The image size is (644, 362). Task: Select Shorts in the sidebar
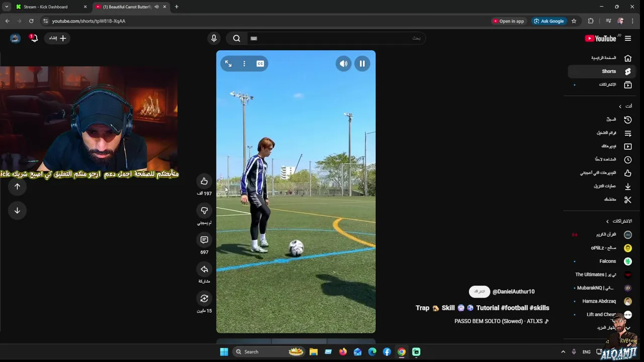click(602, 71)
